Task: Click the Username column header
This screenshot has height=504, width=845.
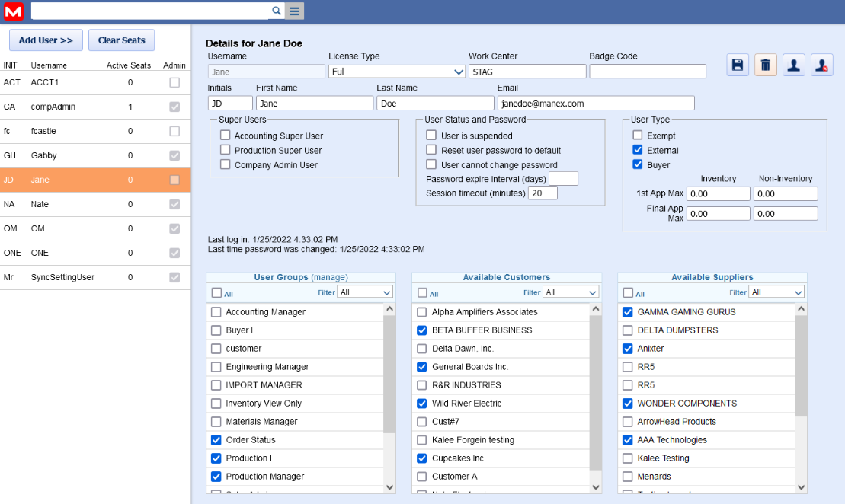Action: tap(49, 65)
